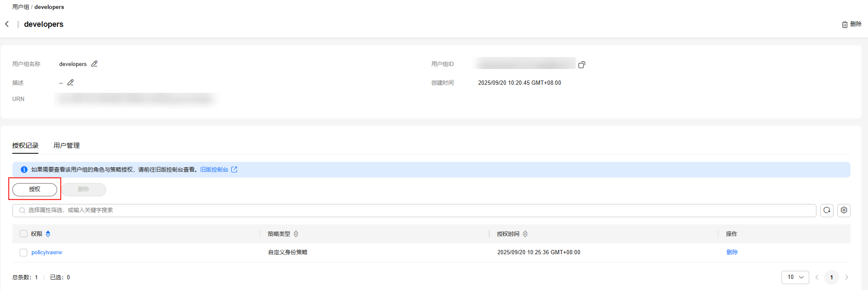Select all rows via header checkbox
This screenshot has width=868, height=290.
pos(23,234)
